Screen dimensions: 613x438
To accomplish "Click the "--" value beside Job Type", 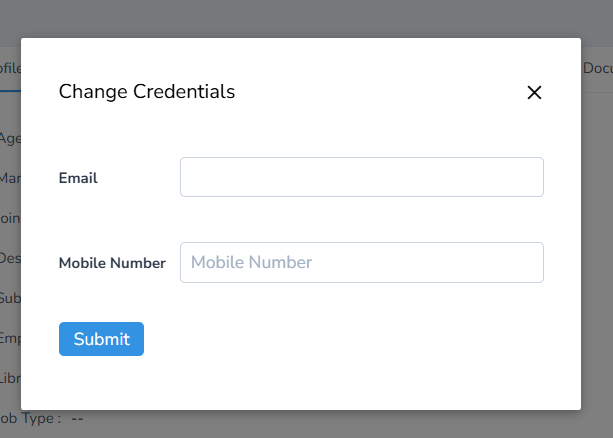I will (77, 418).
